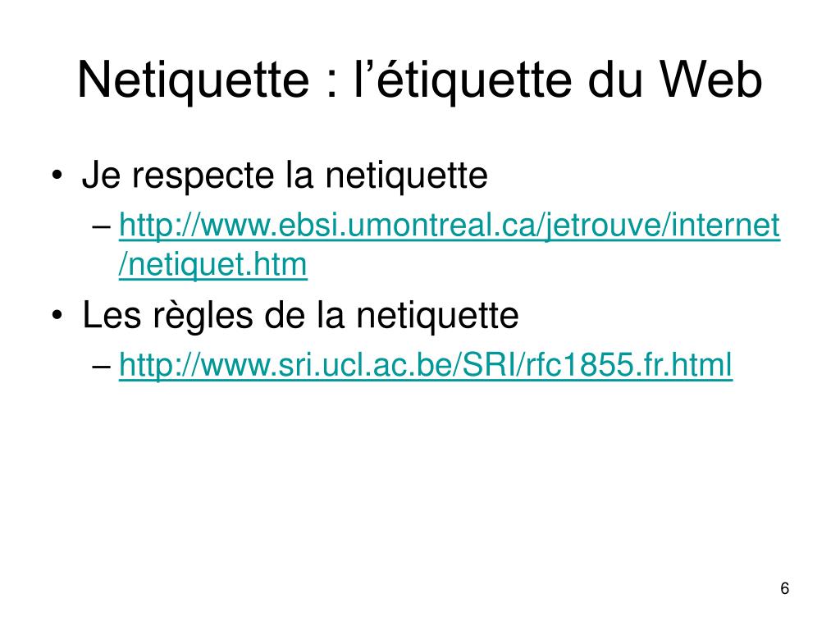Click the bullet dot before 'Je respecte'
The width and height of the screenshot is (840, 630).
click(x=57, y=176)
